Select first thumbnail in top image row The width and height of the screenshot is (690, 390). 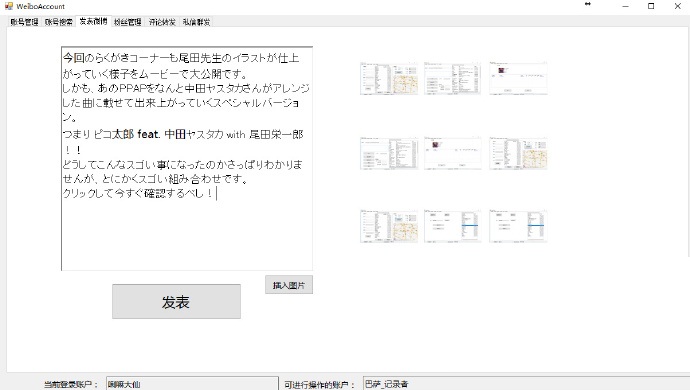[x=389, y=78]
